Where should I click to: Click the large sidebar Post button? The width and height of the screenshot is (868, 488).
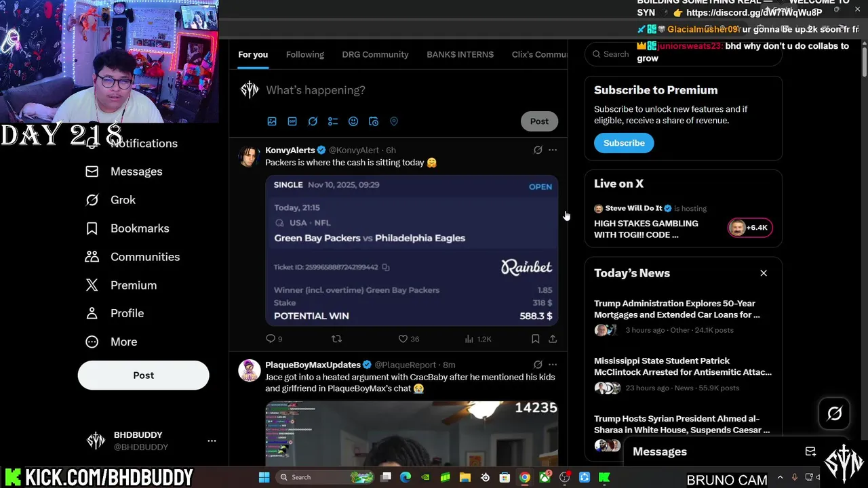click(143, 375)
